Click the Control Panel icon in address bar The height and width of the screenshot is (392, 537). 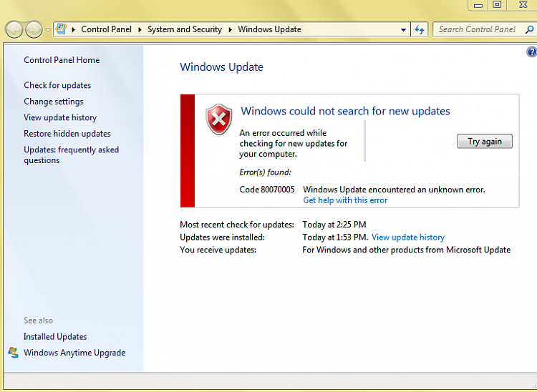(x=61, y=29)
